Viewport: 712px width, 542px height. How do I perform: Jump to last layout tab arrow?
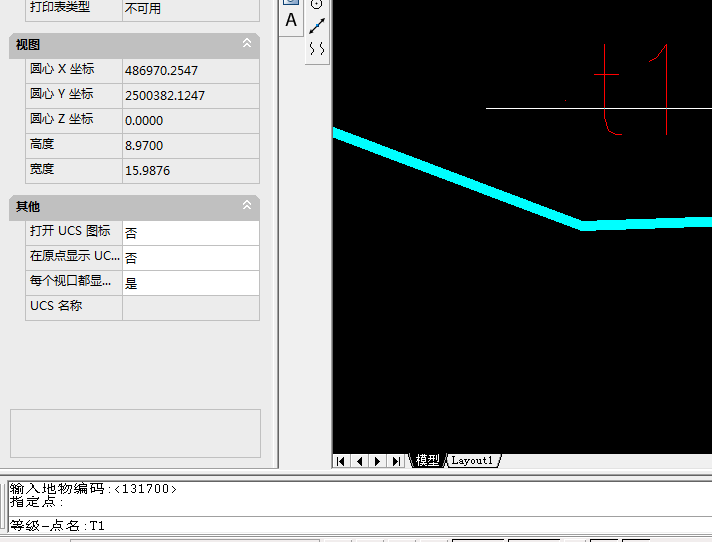point(396,461)
